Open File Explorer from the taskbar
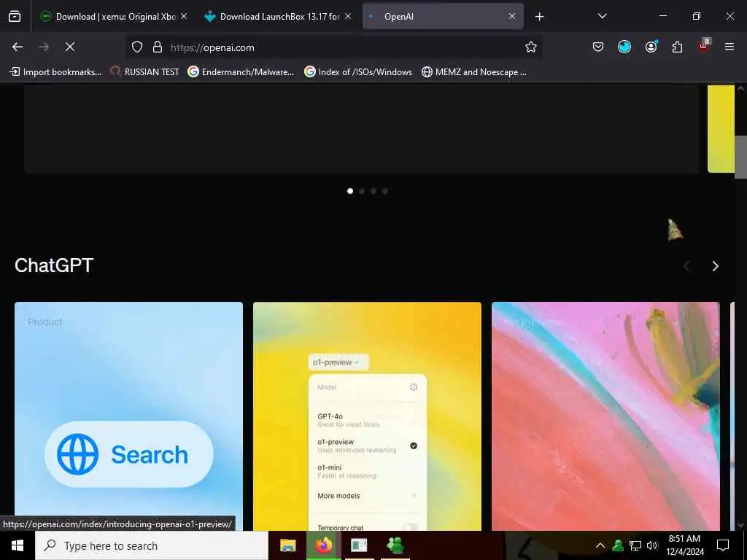747x560 pixels. point(287,545)
